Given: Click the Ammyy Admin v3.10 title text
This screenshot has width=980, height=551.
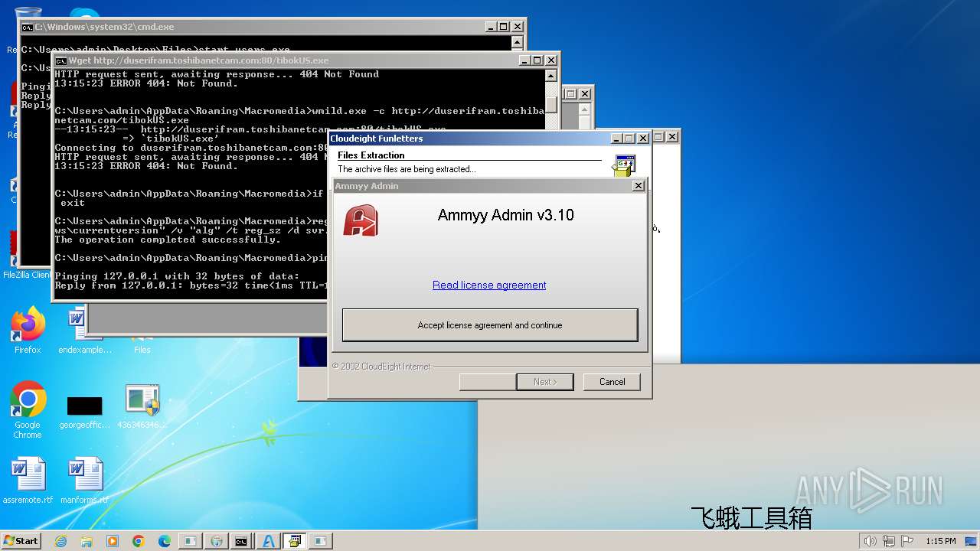Looking at the screenshot, I should coord(505,215).
